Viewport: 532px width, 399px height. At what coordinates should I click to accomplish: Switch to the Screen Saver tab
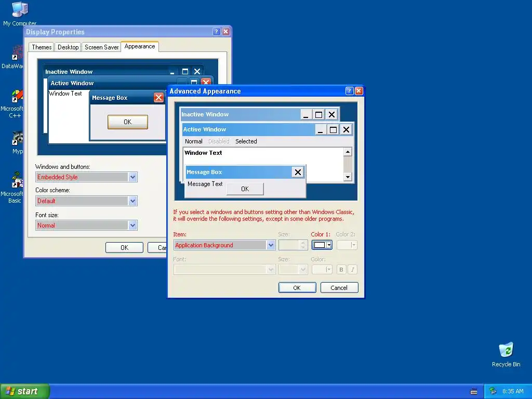click(x=101, y=47)
